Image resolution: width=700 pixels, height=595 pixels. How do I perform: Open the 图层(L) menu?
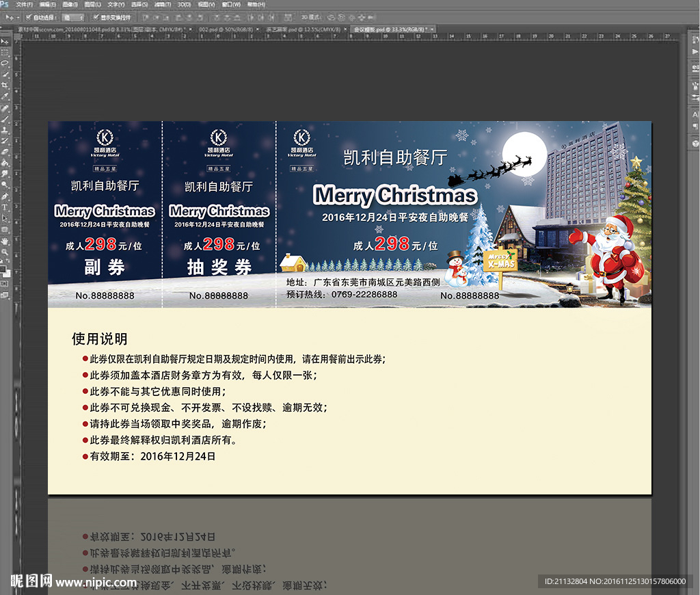[x=93, y=5]
